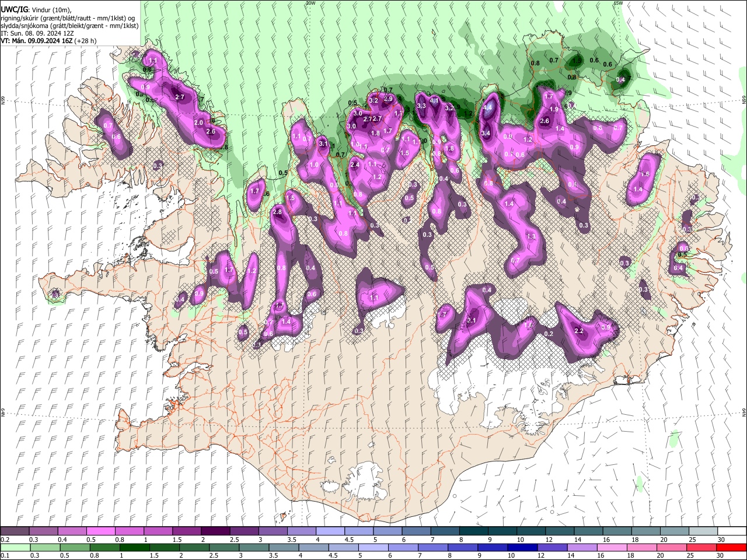The width and height of the screenshot is (747, 560).
Task: Click the 3.4 precipitation value on the map
Action: click(x=486, y=134)
